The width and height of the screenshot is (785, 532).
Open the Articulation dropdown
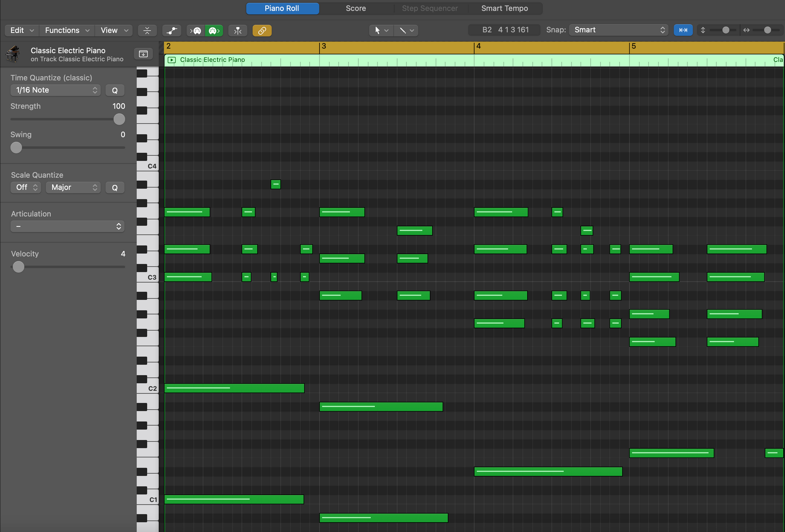point(68,226)
